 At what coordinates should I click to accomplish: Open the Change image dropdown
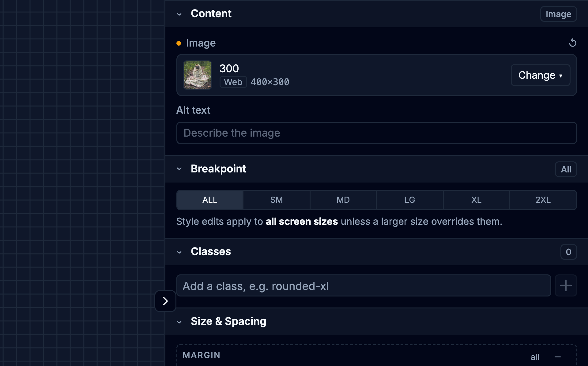tap(540, 75)
